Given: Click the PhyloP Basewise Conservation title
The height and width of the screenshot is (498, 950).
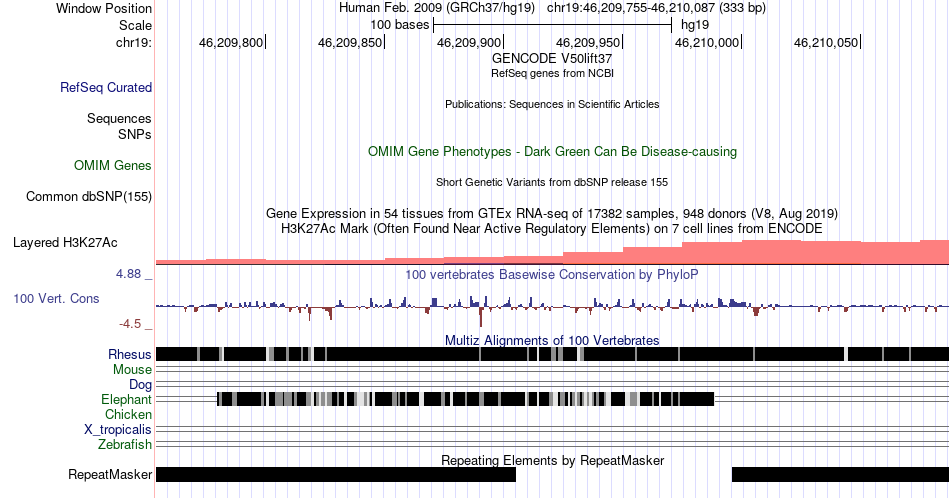Looking at the screenshot, I should click(x=552, y=274).
